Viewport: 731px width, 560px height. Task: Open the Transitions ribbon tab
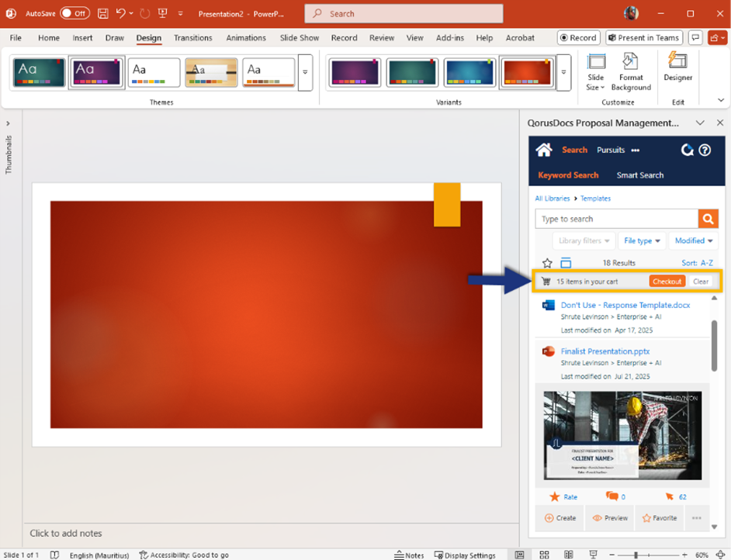point(193,38)
